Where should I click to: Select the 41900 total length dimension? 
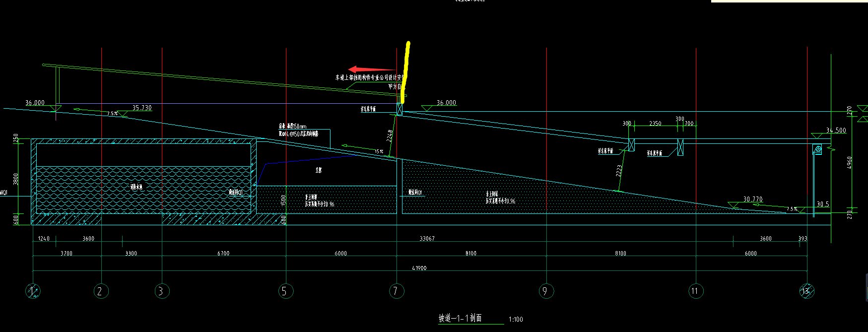point(419,268)
